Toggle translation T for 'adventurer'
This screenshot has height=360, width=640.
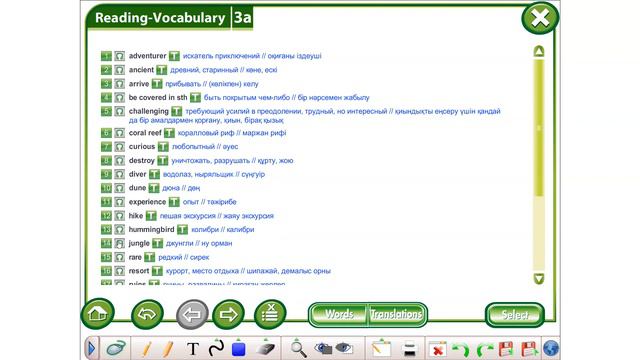coord(174,56)
